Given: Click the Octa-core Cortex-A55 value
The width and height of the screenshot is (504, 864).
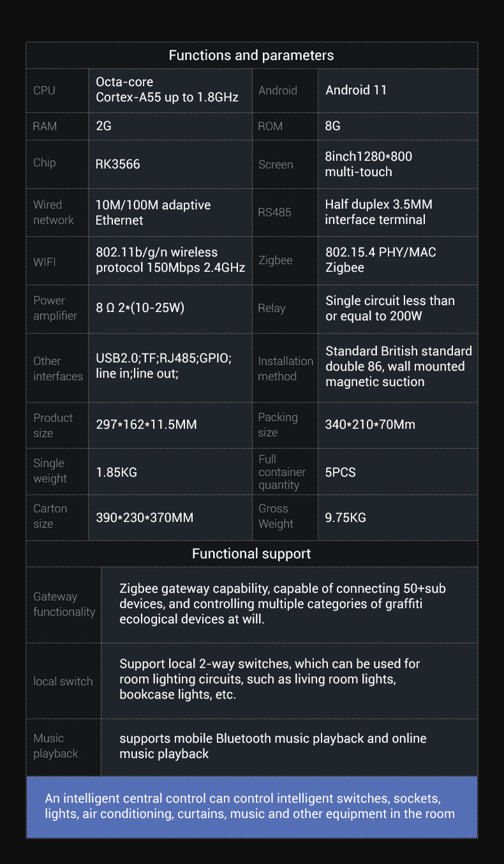Looking at the screenshot, I should click(x=167, y=90).
